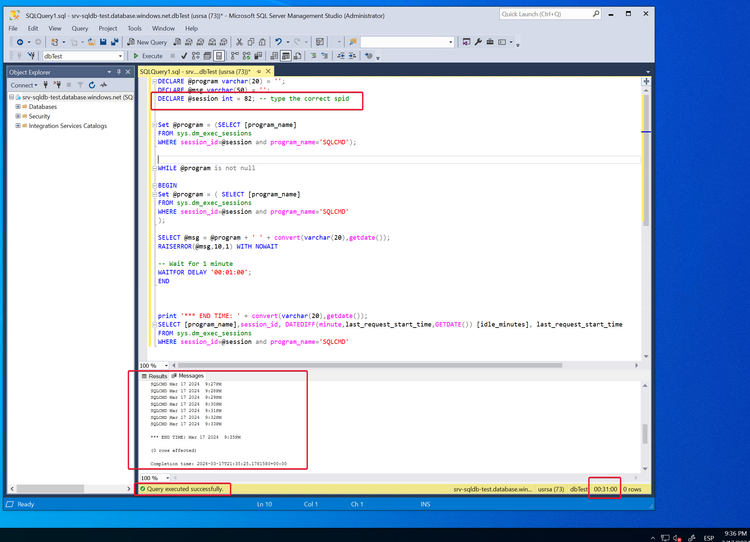
Task: Open the dbTest database dropdown
Action: click(121, 56)
